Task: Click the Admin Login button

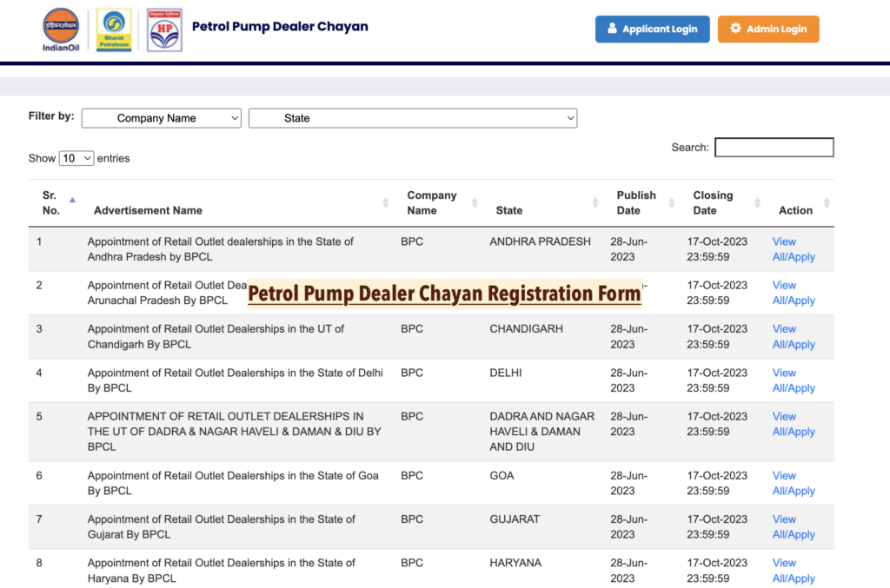Action: (768, 29)
